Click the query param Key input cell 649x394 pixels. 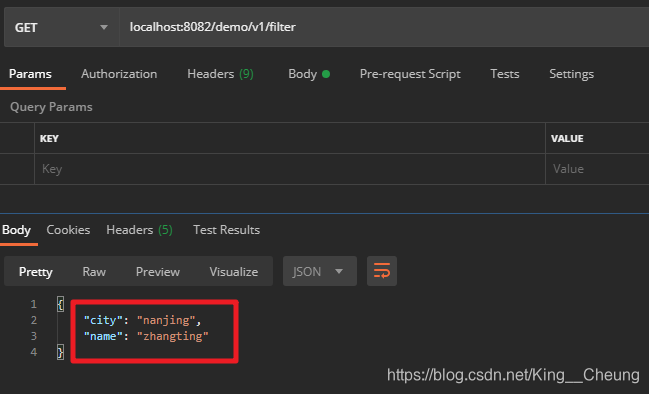290,169
